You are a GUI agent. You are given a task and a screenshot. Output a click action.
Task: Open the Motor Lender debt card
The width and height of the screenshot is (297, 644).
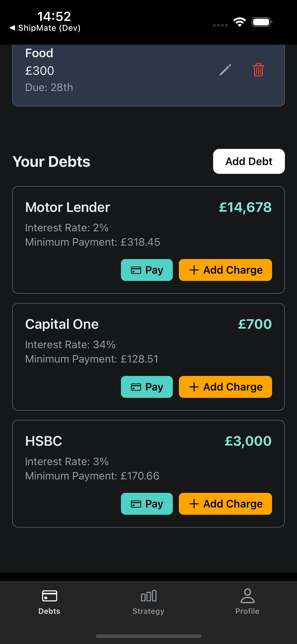tap(68, 207)
